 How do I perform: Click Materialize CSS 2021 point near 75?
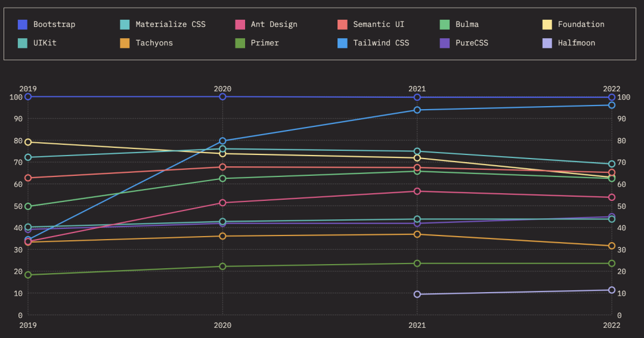417,151
